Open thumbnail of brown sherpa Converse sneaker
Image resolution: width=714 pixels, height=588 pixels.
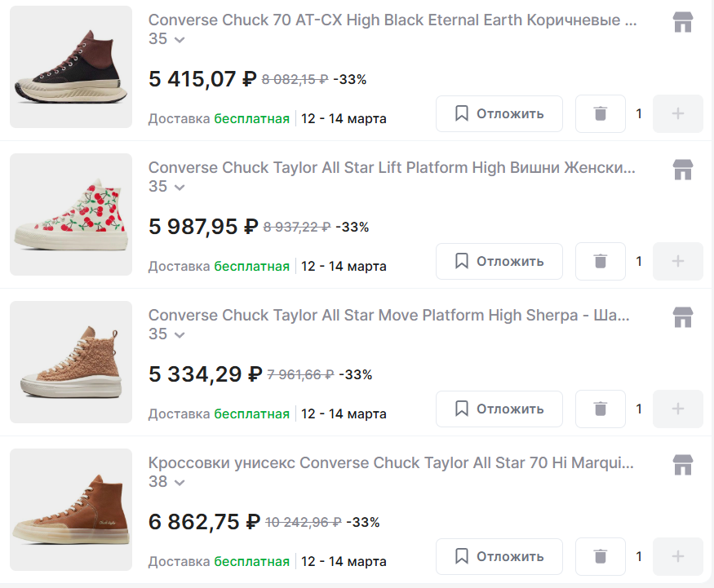[71, 362]
